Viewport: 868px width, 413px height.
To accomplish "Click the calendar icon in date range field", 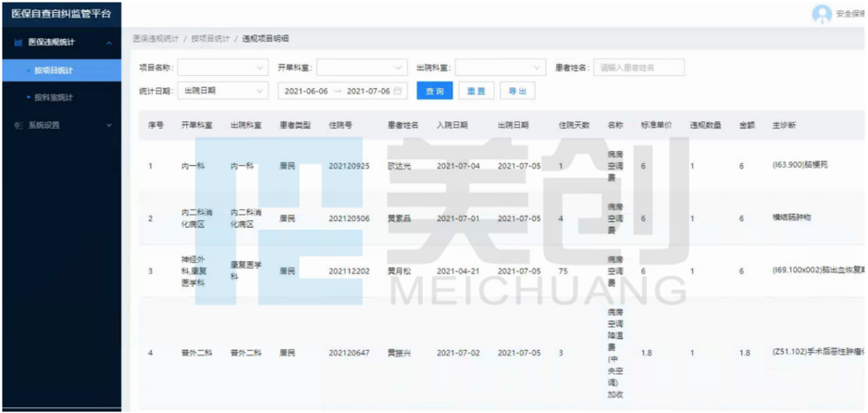I will coord(398,91).
